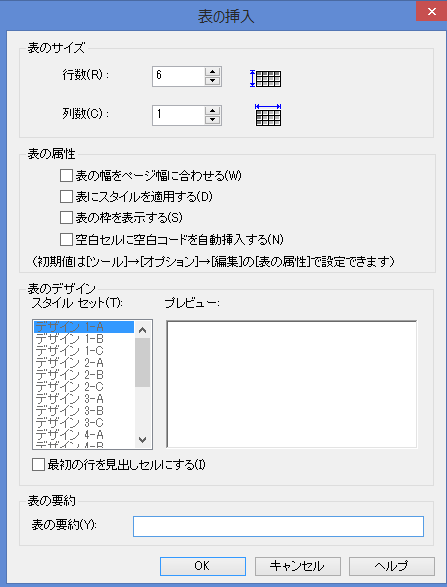Enable 表の幅をページ幅に合わせる checkbox
The height and width of the screenshot is (587, 447).
66,176
